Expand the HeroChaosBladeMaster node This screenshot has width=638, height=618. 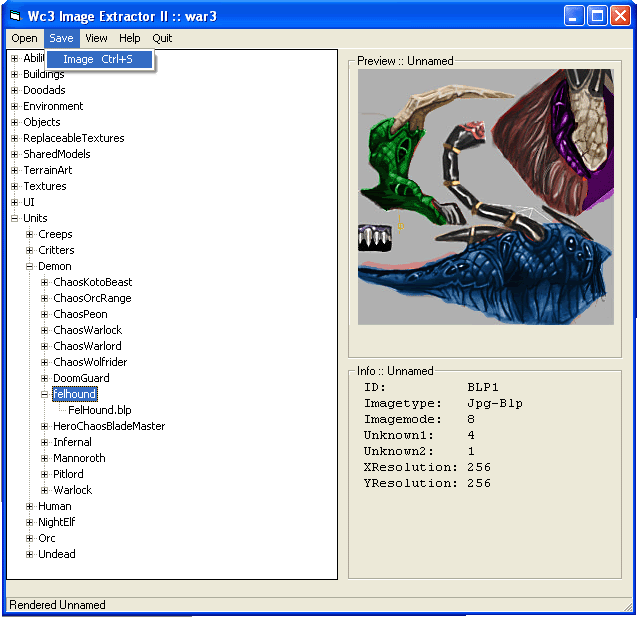pyautogui.click(x=44, y=426)
